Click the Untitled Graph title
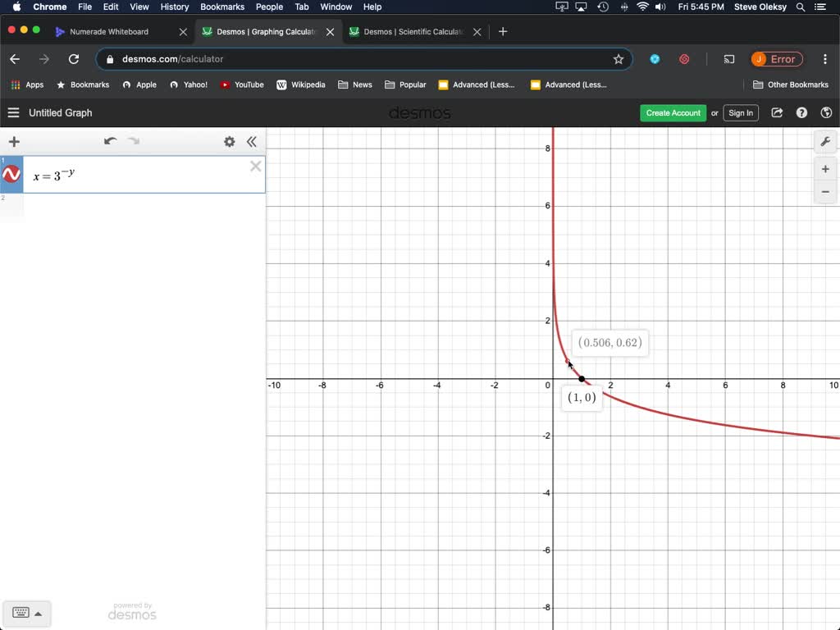This screenshot has width=840, height=630. pyautogui.click(x=61, y=113)
